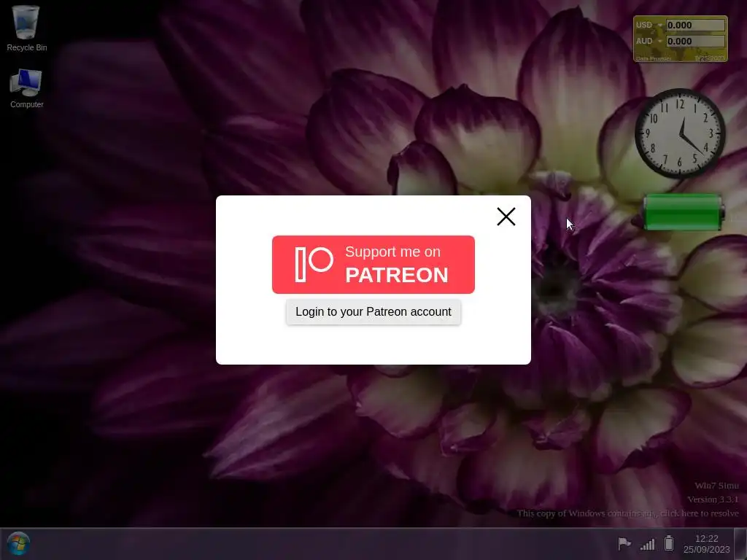Open the Windows Start orb

coord(18,543)
